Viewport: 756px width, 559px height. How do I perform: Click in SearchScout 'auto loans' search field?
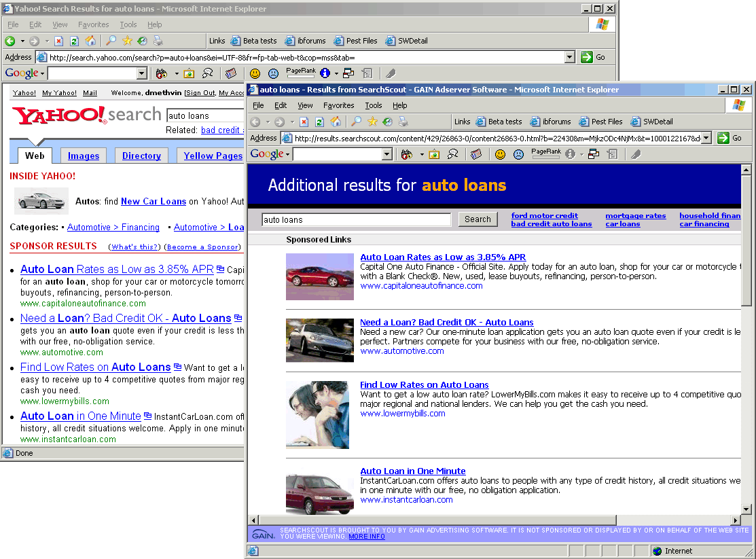[357, 220]
